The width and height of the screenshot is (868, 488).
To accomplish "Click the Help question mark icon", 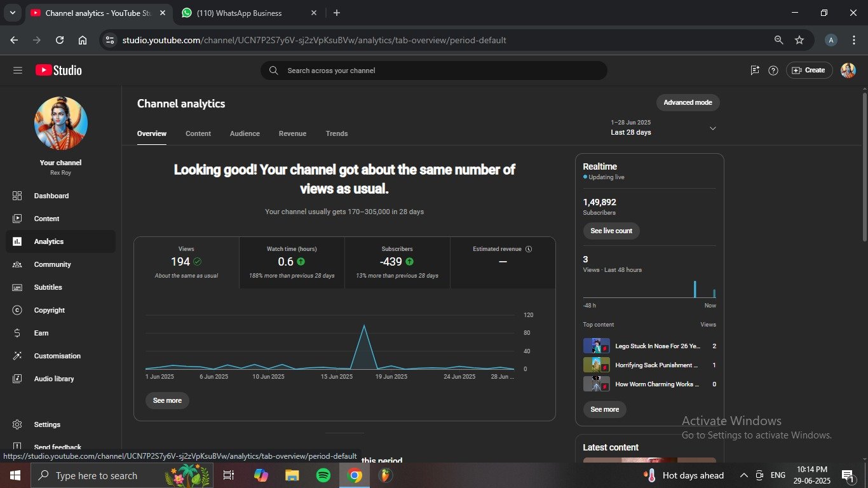I will (773, 71).
